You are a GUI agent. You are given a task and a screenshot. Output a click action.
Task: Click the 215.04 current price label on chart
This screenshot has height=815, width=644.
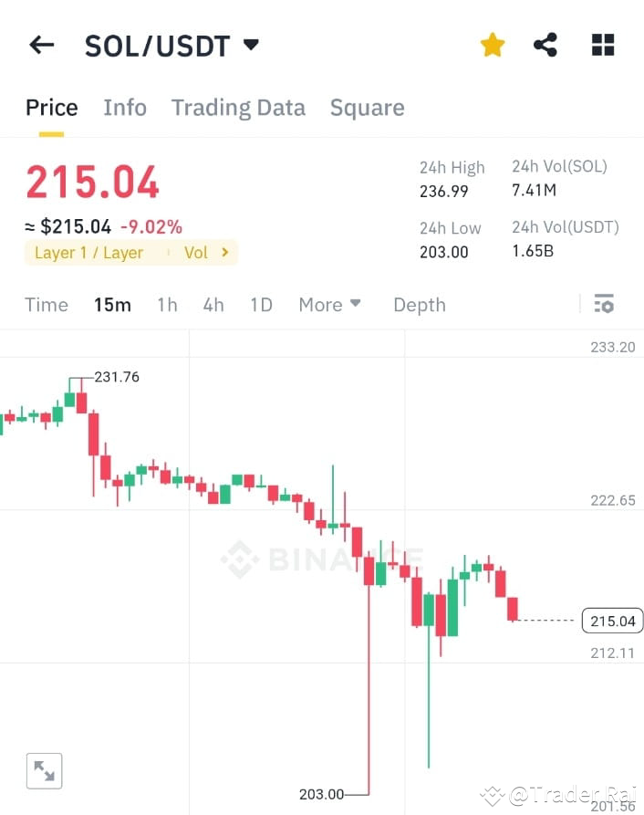click(611, 620)
